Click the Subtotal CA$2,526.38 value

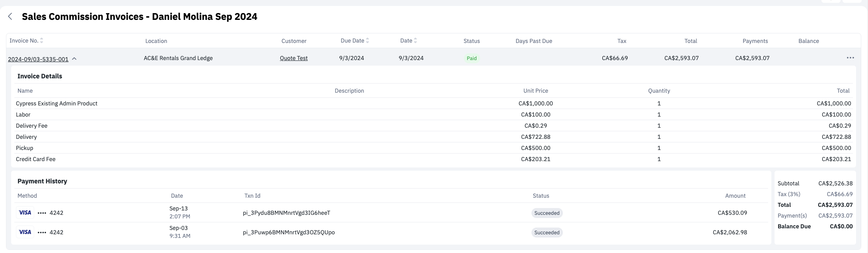[x=835, y=183]
